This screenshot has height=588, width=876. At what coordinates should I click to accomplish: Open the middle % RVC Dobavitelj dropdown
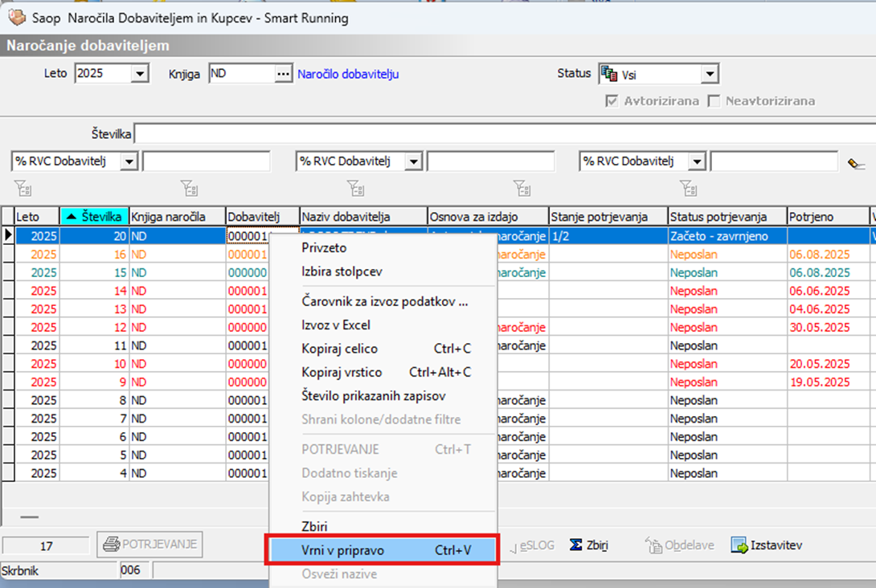click(x=413, y=161)
